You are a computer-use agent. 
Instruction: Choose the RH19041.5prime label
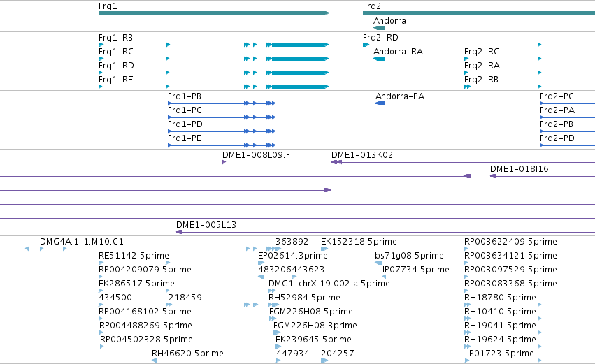[500, 326]
